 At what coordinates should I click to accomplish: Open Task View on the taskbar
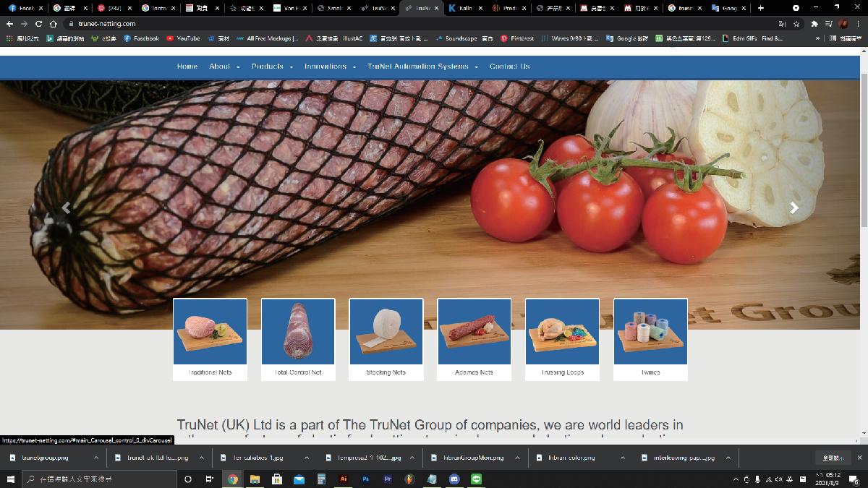(x=209, y=479)
